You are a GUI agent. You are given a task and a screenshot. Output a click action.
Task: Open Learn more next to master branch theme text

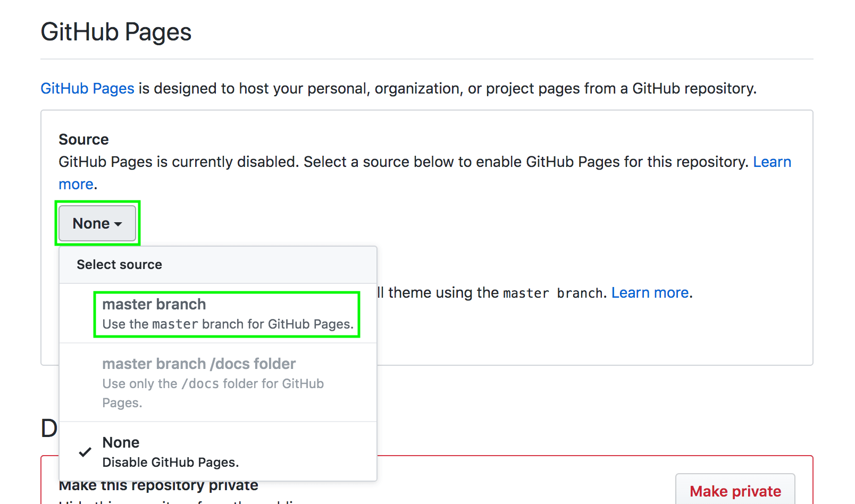[650, 292]
